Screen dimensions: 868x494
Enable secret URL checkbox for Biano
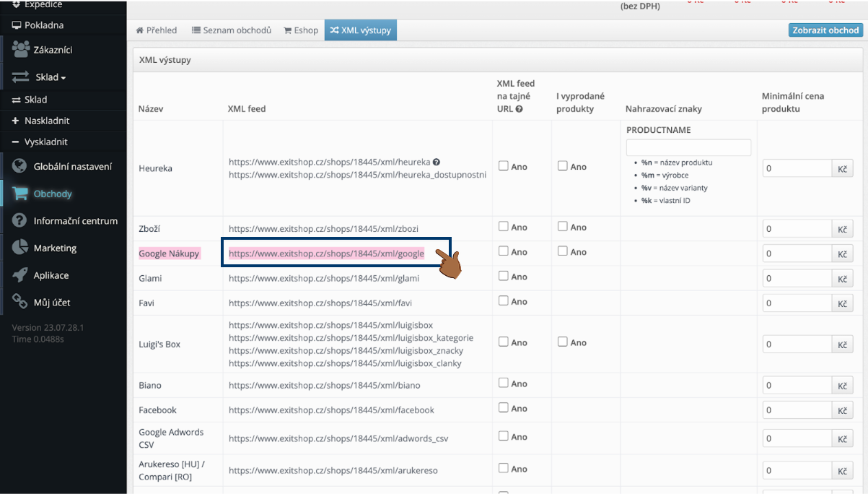click(504, 383)
